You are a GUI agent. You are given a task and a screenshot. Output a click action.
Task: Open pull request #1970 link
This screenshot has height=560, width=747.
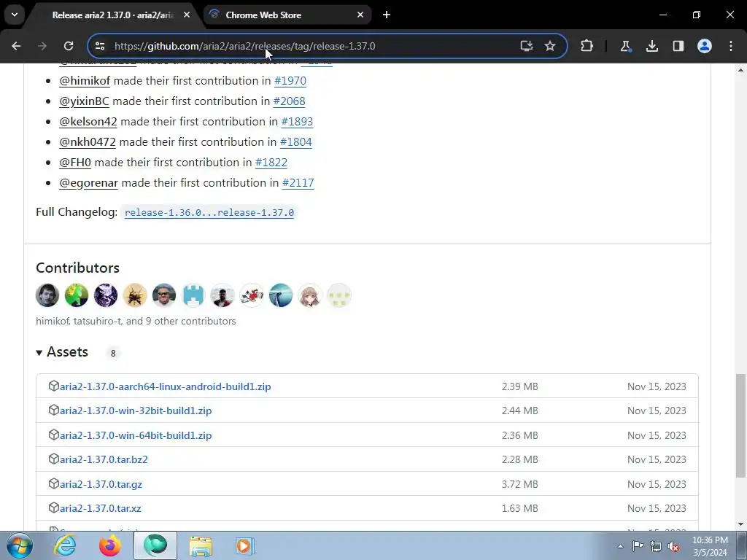[290, 81]
